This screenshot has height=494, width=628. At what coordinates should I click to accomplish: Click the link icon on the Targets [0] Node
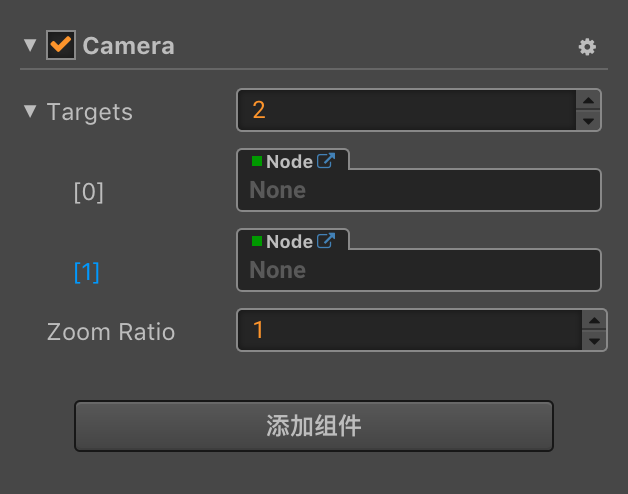[x=326, y=160]
